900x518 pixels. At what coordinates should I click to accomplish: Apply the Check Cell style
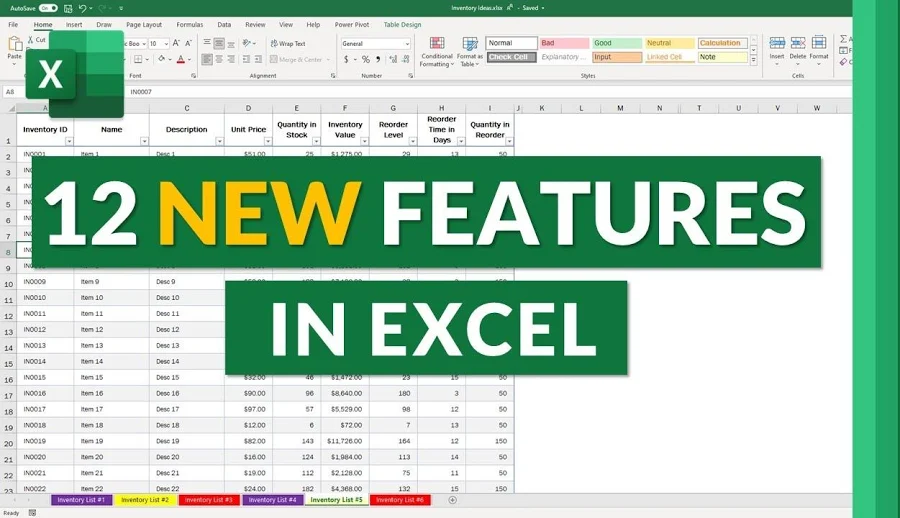(511, 57)
